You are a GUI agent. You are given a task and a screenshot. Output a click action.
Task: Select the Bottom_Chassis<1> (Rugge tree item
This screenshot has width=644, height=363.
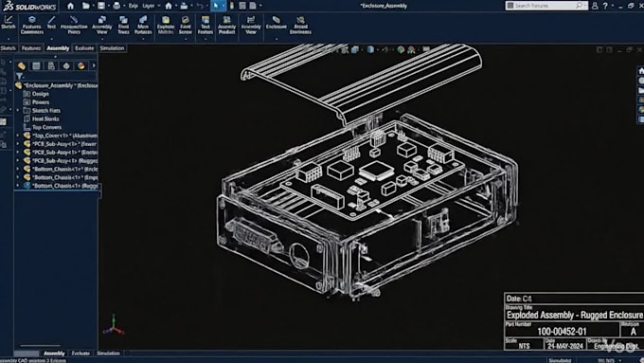(x=61, y=186)
